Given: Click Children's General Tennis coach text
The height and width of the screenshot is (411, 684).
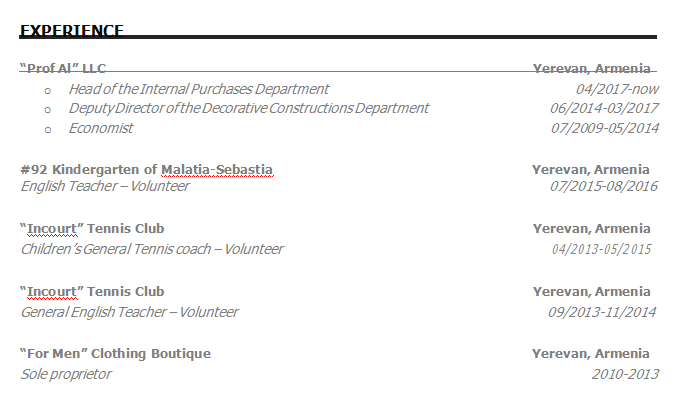Looking at the screenshot, I should (x=152, y=249).
